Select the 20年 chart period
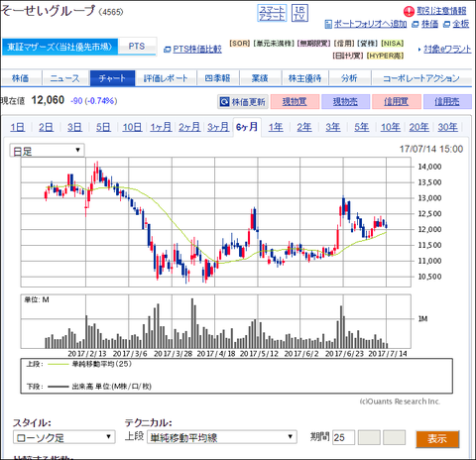 pyautogui.click(x=419, y=127)
